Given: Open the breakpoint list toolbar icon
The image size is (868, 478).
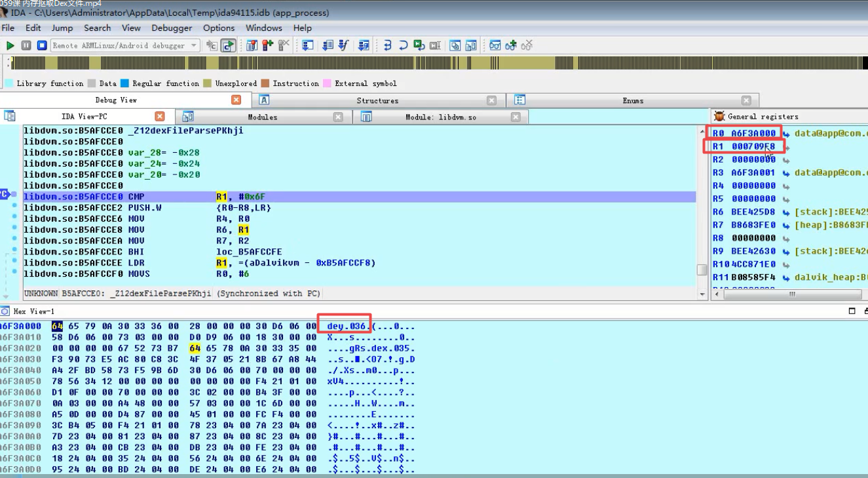Looking at the screenshot, I should point(252,45).
